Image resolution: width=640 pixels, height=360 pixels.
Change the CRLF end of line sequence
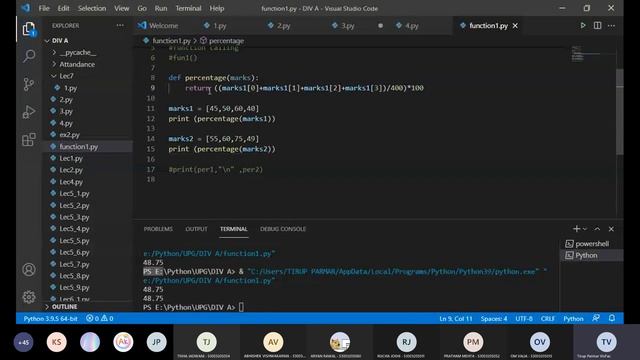tap(547, 318)
